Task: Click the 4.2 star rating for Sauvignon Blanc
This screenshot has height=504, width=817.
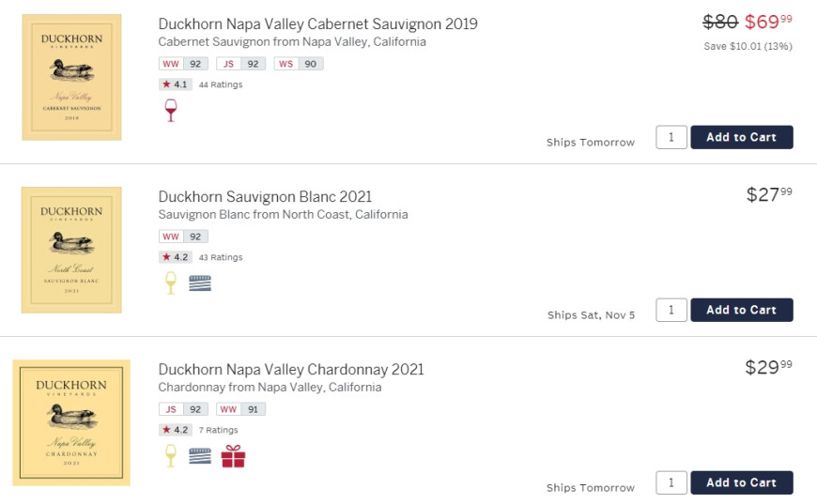Action: pos(176,257)
